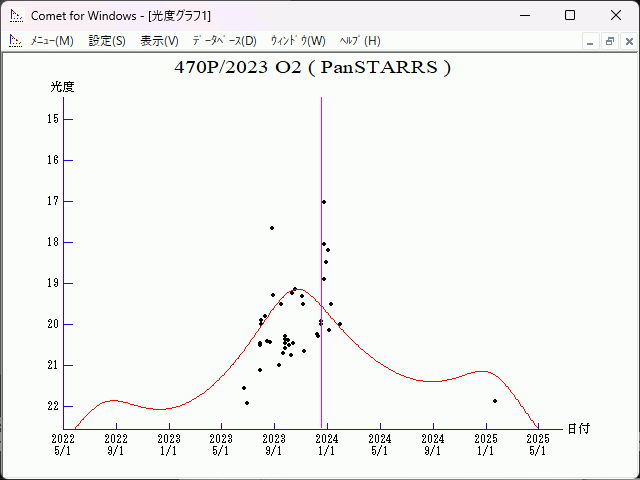This screenshot has width=640, height=480.
Task: Restore down the inner graph child window
Action: coord(609,41)
